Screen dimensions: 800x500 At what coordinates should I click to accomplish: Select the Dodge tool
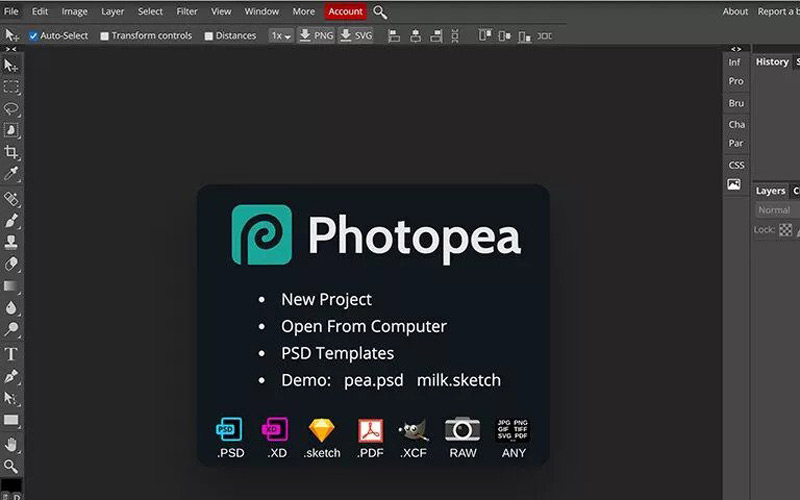click(x=11, y=329)
